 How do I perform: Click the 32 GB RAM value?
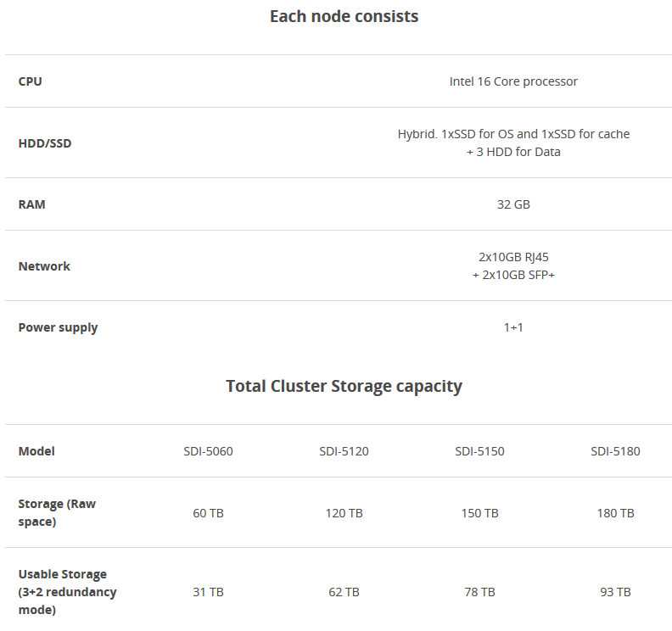pos(513,204)
